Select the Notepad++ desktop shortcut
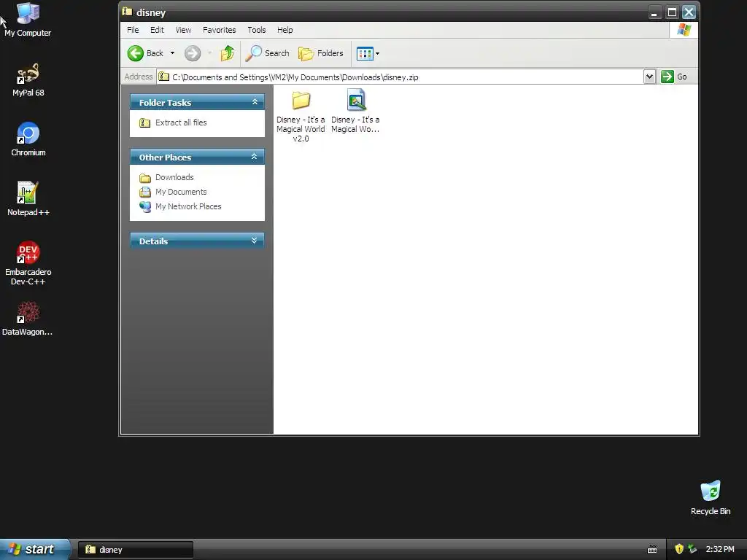747x560 pixels. [x=28, y=199]
